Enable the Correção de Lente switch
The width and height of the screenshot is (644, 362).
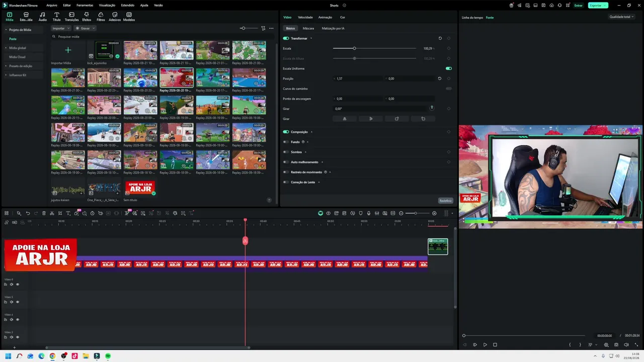[x=286, y=182]
